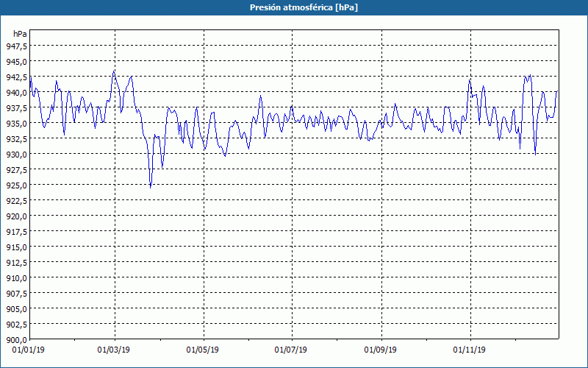Click the lowest pressure dip near 925 hPa
Image resolution: width=588 pixels, height=368 pixels.
click(x=151, y=187)
